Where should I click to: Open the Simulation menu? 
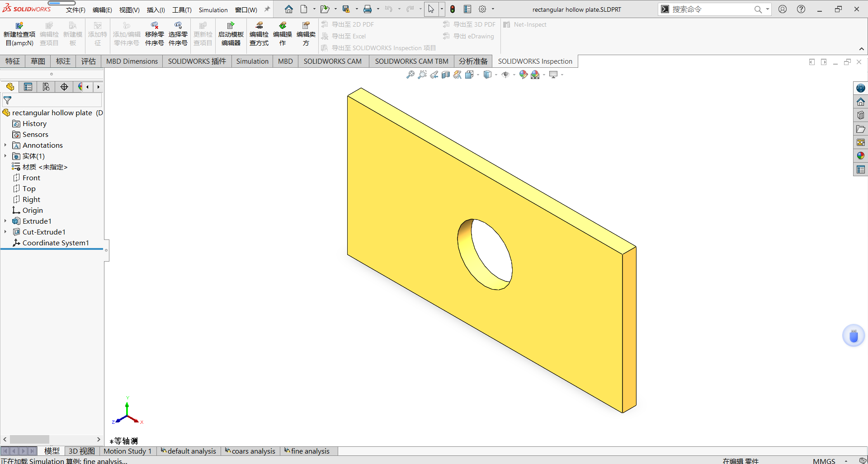(x=213, y=10)
